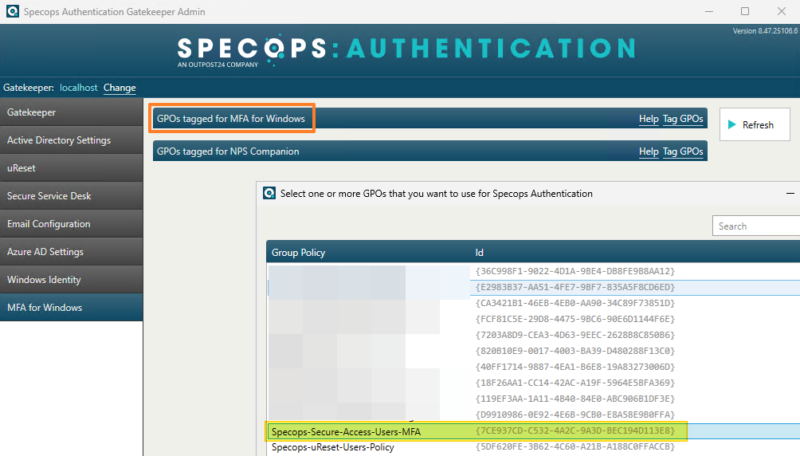Select the row with Id {7203A8D9-CEA3-4D63-9EEC-2628B8C850B6}

533,335
